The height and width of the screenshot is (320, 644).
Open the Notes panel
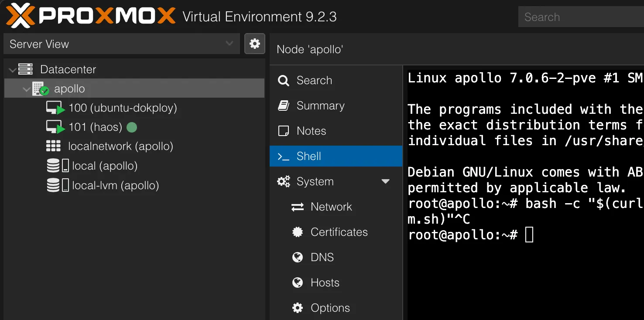pyautogui.click(x=336, y=131)
